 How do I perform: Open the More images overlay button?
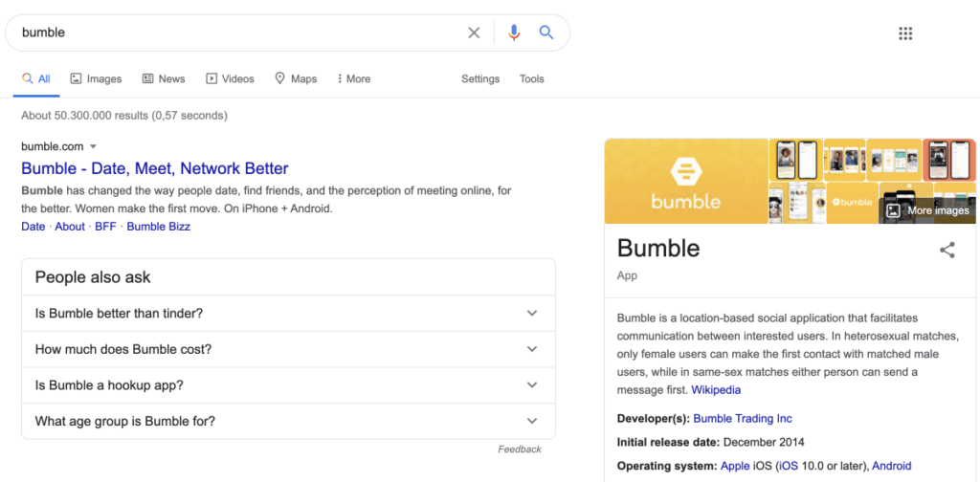coord(926,210)
